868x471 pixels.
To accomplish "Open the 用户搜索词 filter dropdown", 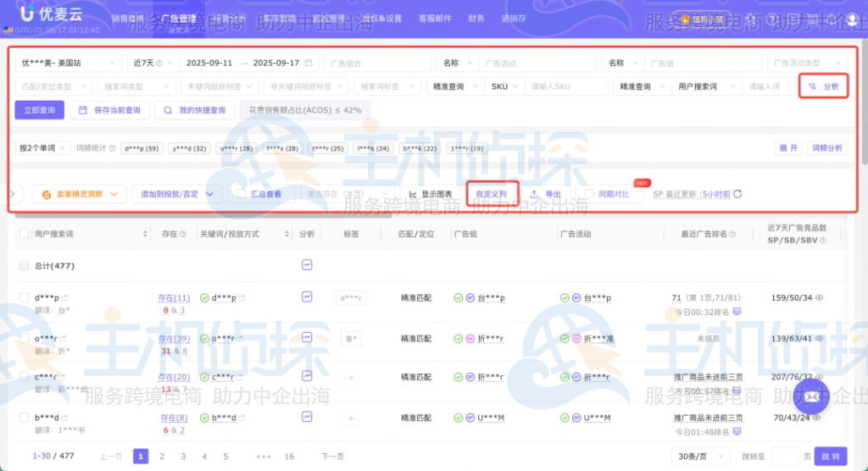I will (707, 87).
